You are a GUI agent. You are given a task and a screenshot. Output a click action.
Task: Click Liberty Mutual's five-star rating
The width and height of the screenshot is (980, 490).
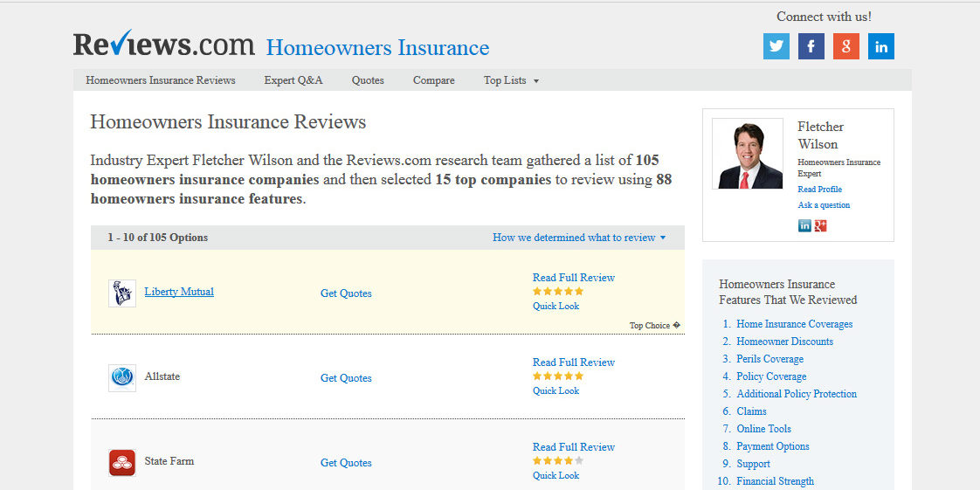click(557, 291)
